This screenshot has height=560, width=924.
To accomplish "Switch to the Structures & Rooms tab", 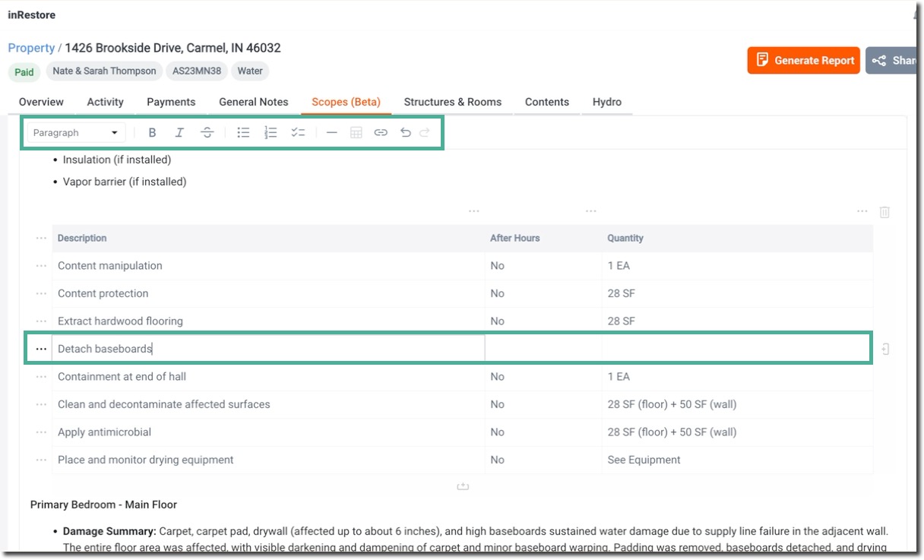I will pos(452,102).
